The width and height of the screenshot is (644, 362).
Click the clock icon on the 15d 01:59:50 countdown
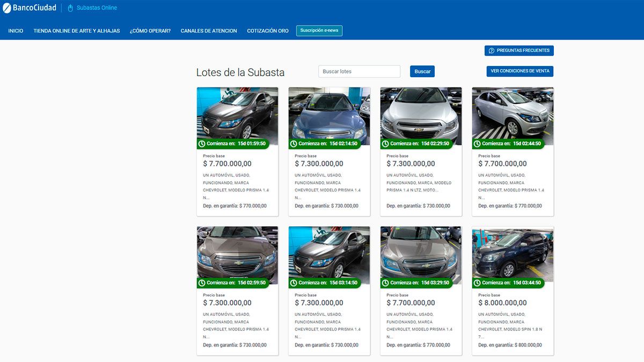(202, 143)
